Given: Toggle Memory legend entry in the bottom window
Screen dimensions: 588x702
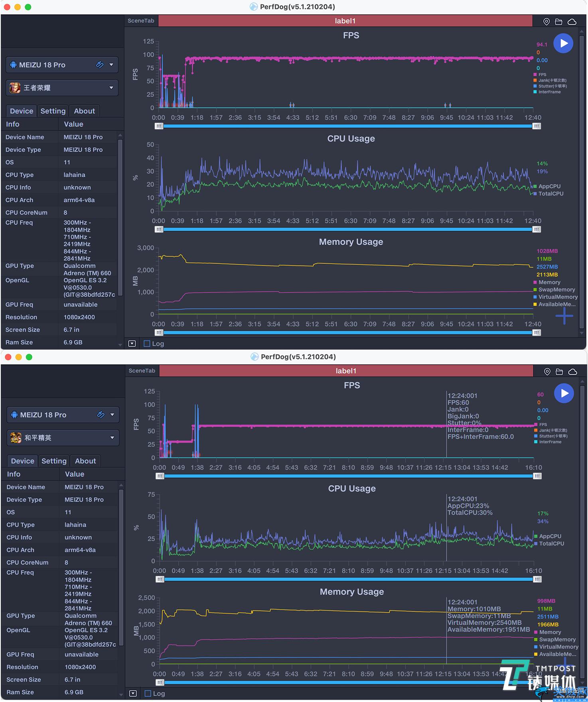Looking at the screenshot, I should (x=548, y=632).
